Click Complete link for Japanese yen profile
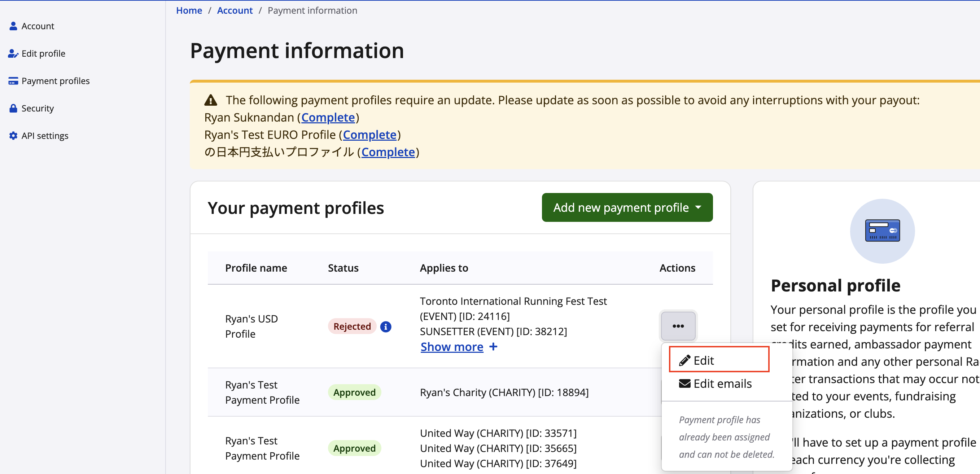Viewport: 980px width, 474px height. (388, 152)
